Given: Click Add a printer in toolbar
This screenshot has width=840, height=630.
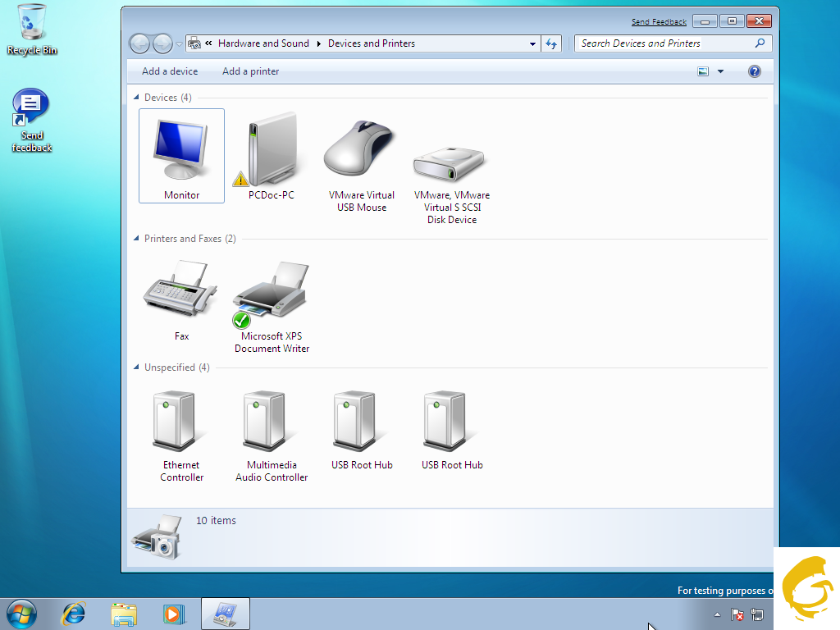Looking at the screenshot, I should point(250,71).
